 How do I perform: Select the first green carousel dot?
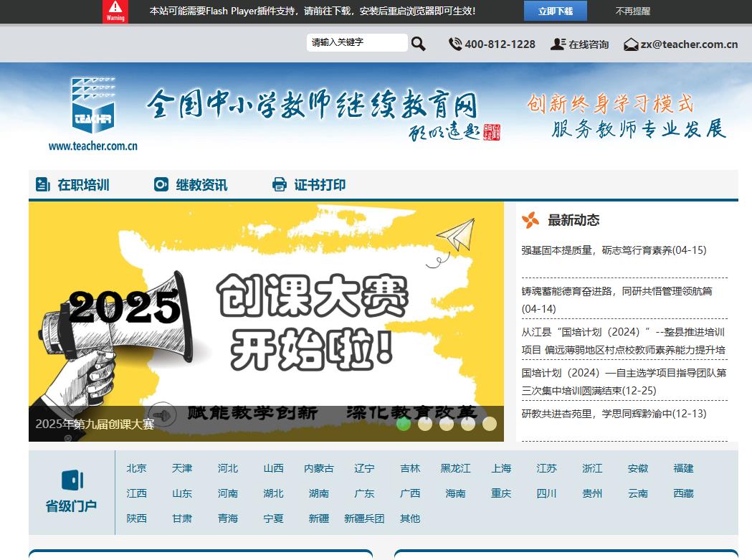(x=404, y=424)
